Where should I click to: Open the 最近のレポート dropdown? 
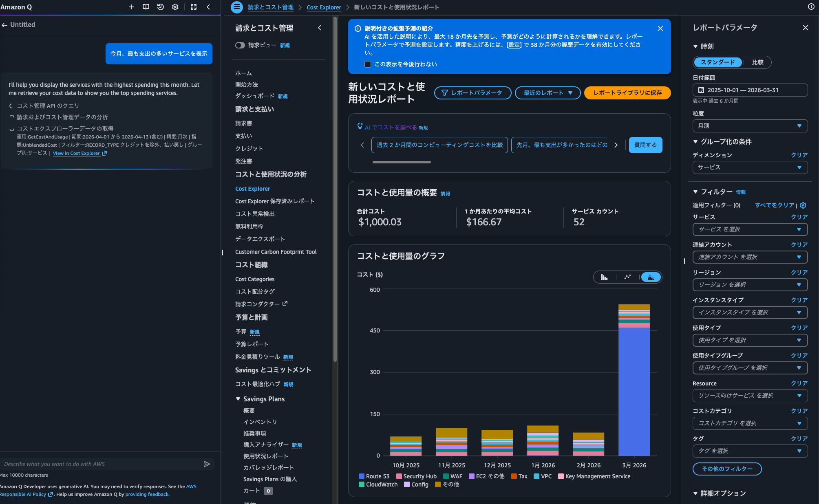(x=547, y=93)
